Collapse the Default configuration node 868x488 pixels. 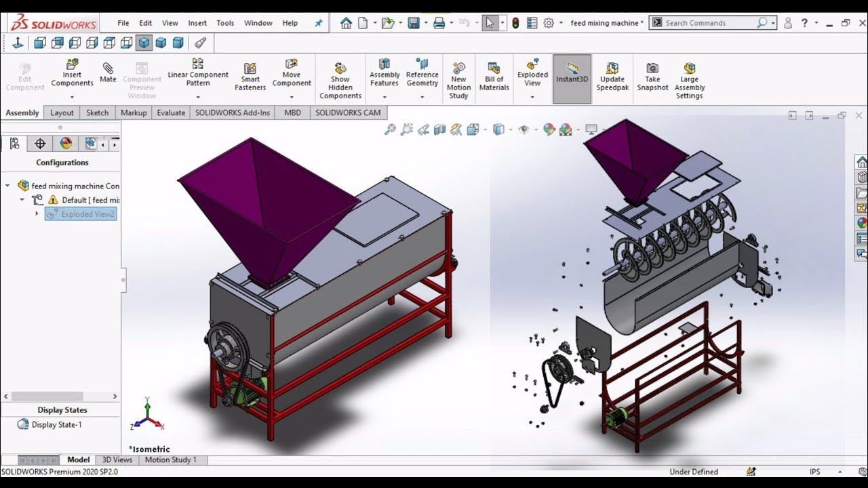[22, 200]
